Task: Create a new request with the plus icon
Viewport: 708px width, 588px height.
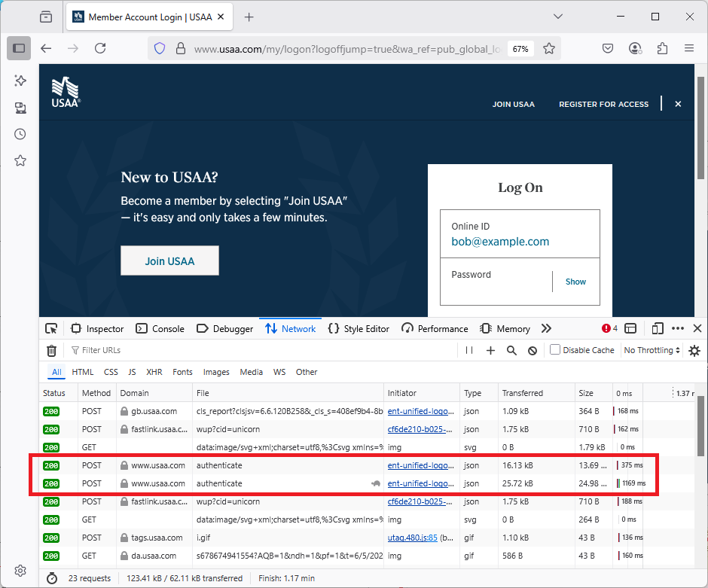Action: point(490,350)
